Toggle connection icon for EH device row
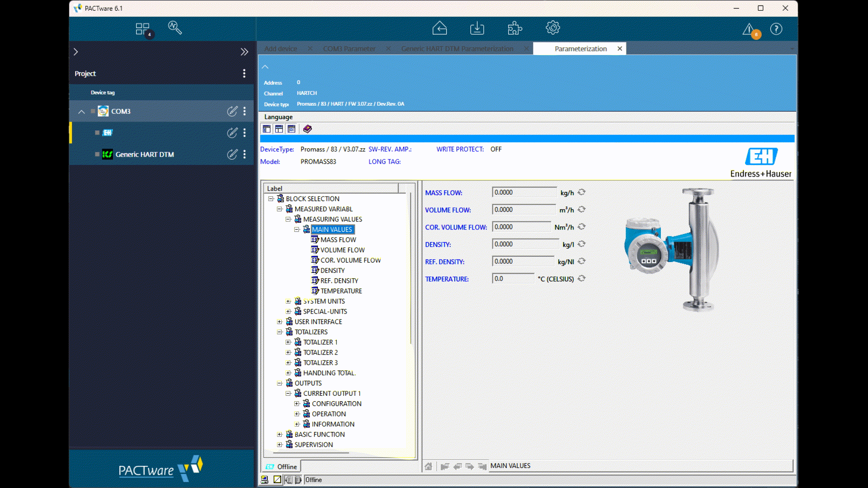This screenshot has width=868, height=488. 232,133
